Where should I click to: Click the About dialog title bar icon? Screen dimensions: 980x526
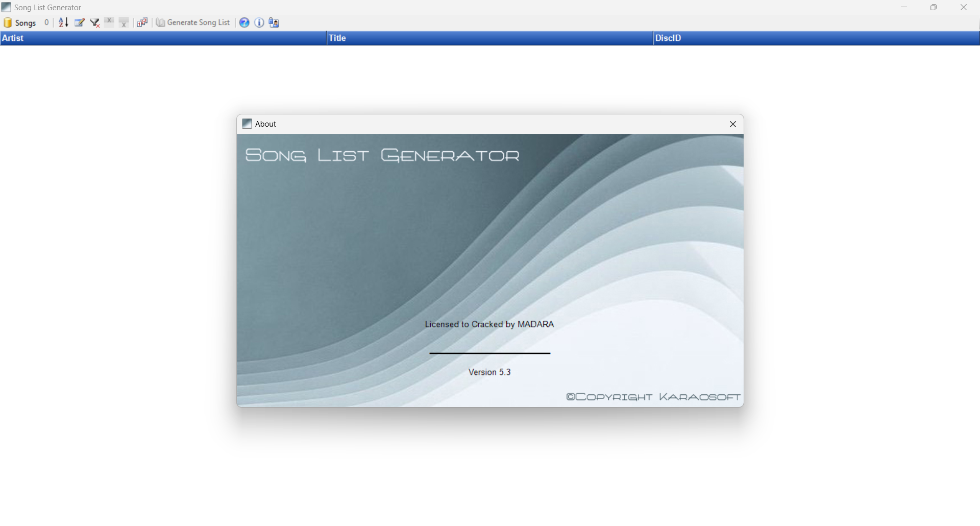click(247, 124)
